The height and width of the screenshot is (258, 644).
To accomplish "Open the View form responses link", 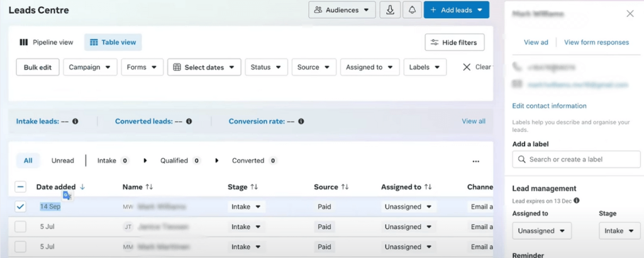I will click(596, 42).
